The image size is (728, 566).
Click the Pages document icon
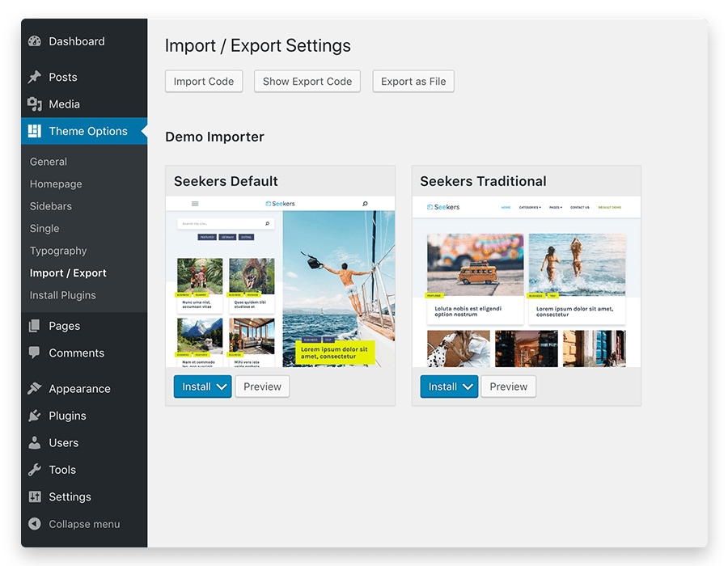coord(34,326)
